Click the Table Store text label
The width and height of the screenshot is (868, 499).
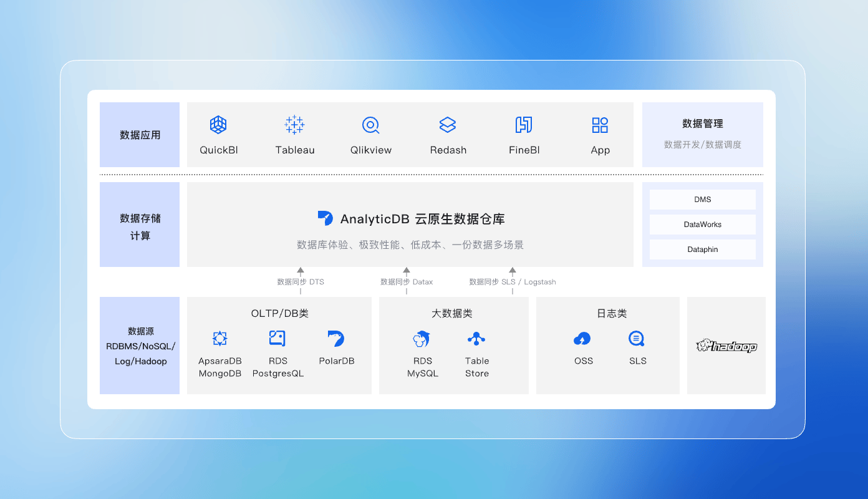477,367
